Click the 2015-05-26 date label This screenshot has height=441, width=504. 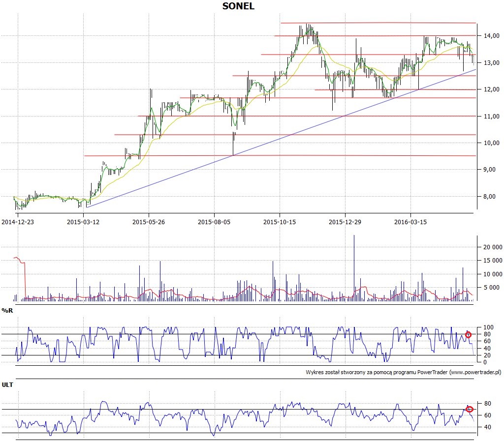coord(149,222)
